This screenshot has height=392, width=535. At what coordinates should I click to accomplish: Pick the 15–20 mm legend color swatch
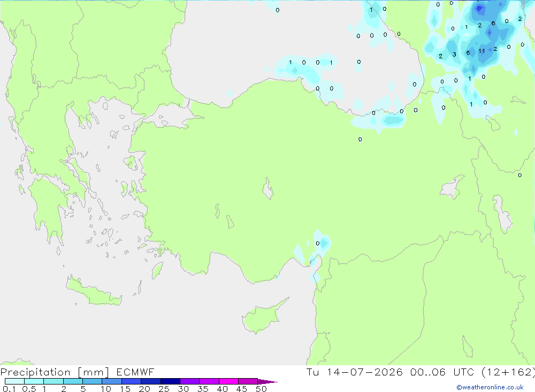131,381
